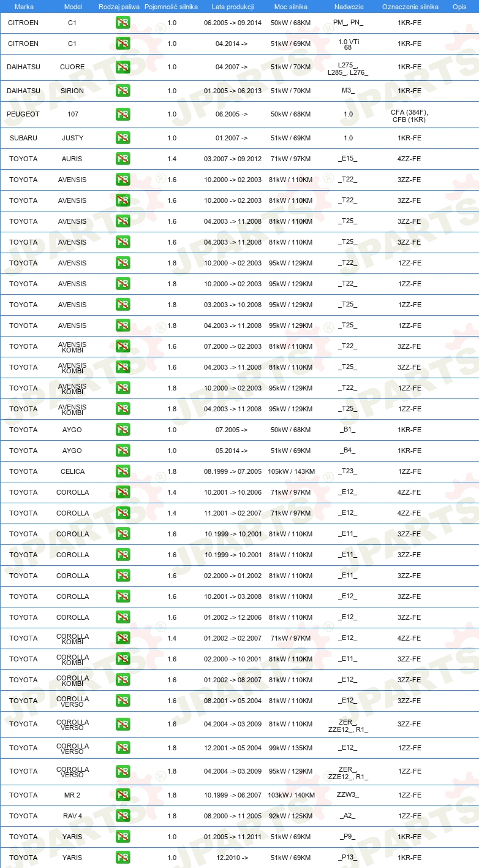The width and height of the screenshot is (479, 868).
Task: Click the '_A2_' body cell
Action: 348,816
